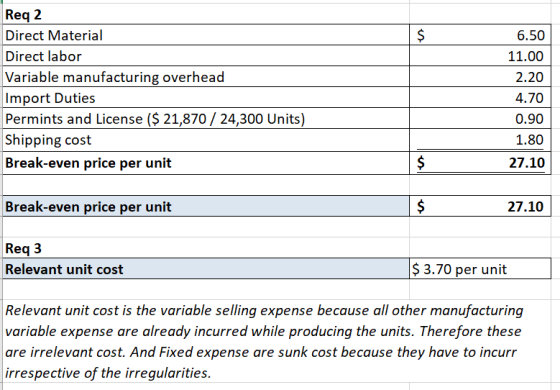Select the 11.00 Direct labor value
Image resolution: width=560 pixels, height=390 pixels.
click(480, 56)
